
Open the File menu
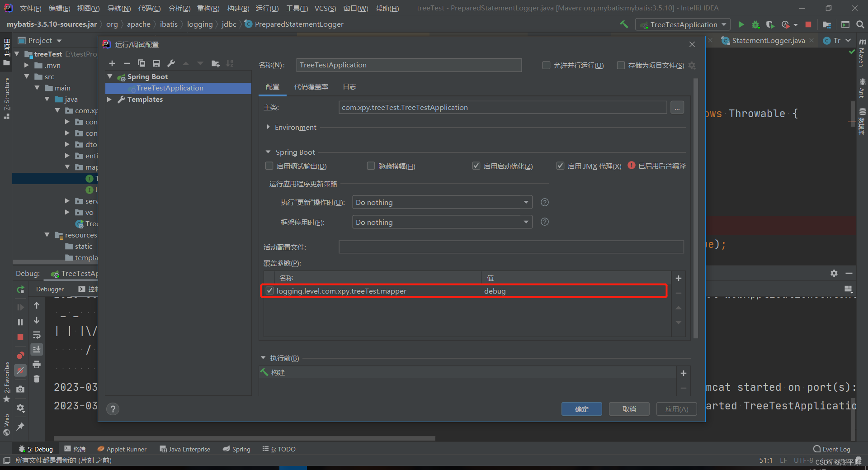30,8
